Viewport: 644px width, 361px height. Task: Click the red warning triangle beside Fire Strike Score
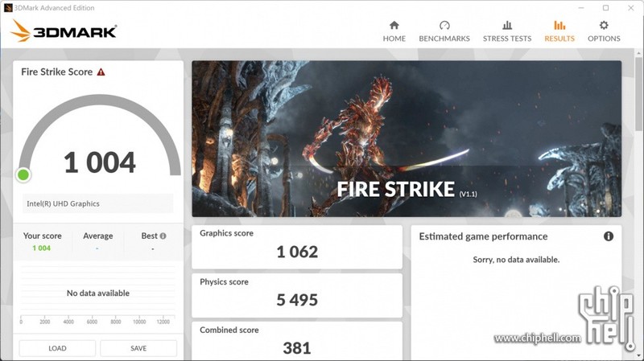(x=101, y=72)
